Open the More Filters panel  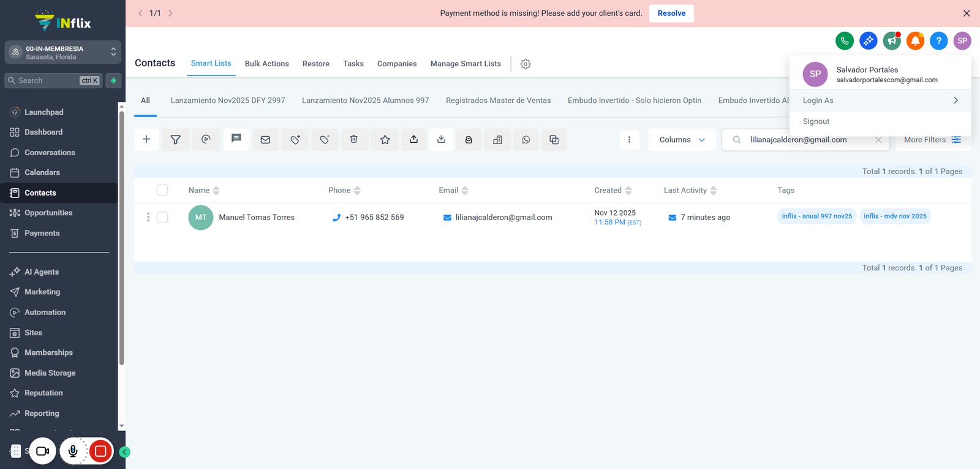pyautogui.click(x=932, y=140)
